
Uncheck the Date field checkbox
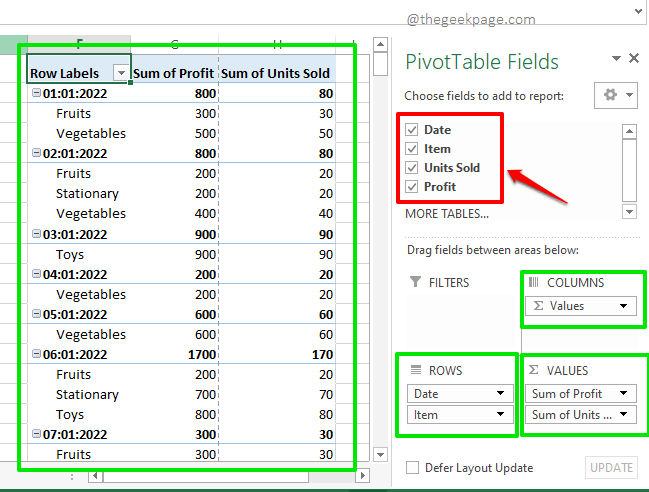point(412,130)
